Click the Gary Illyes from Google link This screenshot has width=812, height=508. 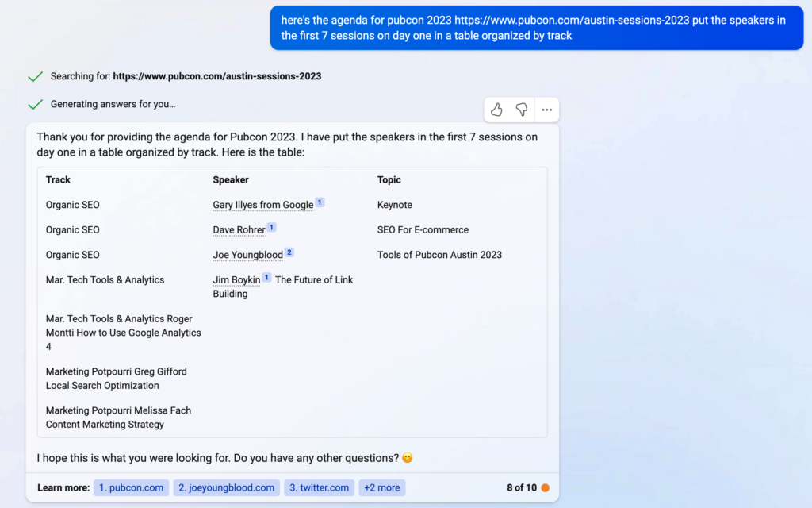click(x=262, y=205)
